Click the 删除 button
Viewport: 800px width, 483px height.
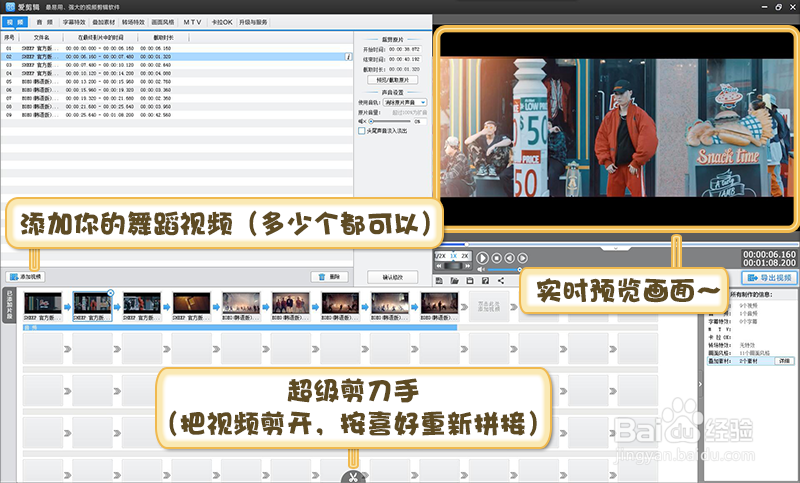pos(330,276)
